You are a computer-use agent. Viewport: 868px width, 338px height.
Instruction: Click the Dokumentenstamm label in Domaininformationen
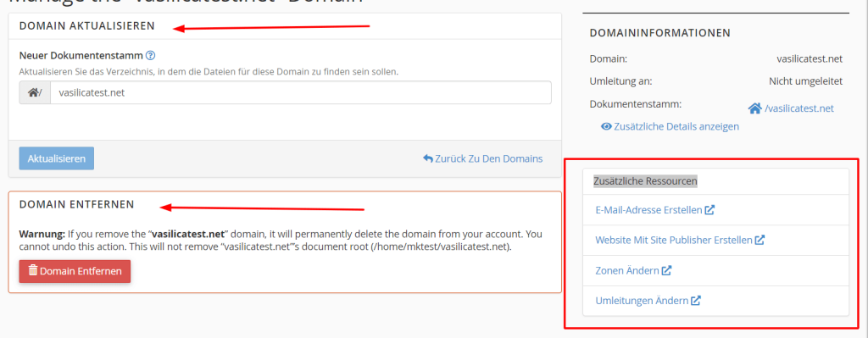pyautogui.click(x=636, y=103)
